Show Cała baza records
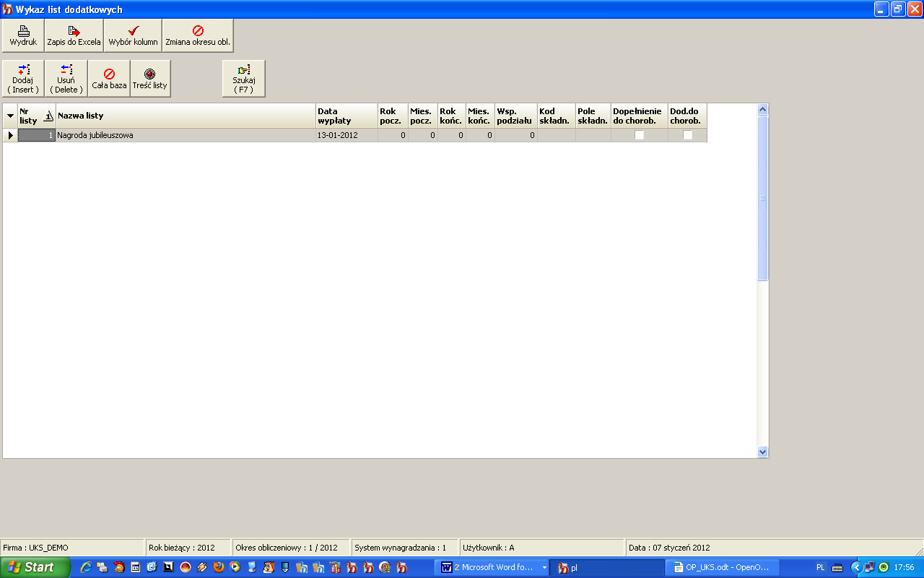 (x=109, y=78)
